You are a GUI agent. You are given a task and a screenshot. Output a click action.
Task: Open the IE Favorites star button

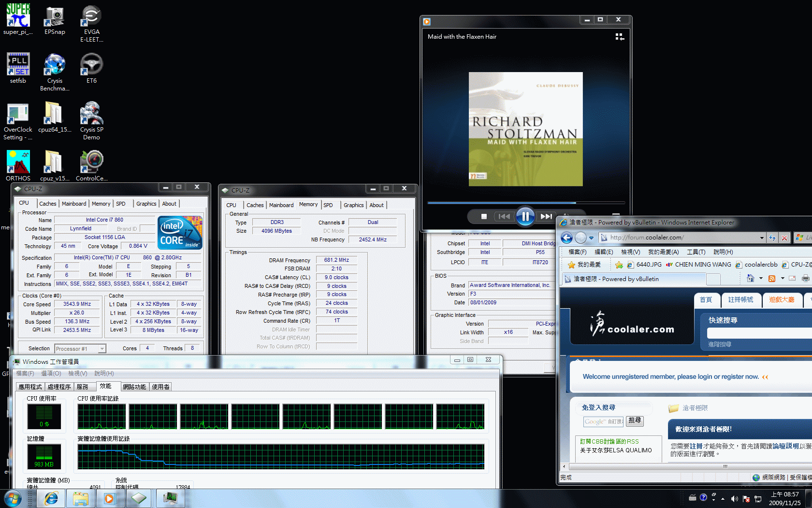(x=584, y=265)
